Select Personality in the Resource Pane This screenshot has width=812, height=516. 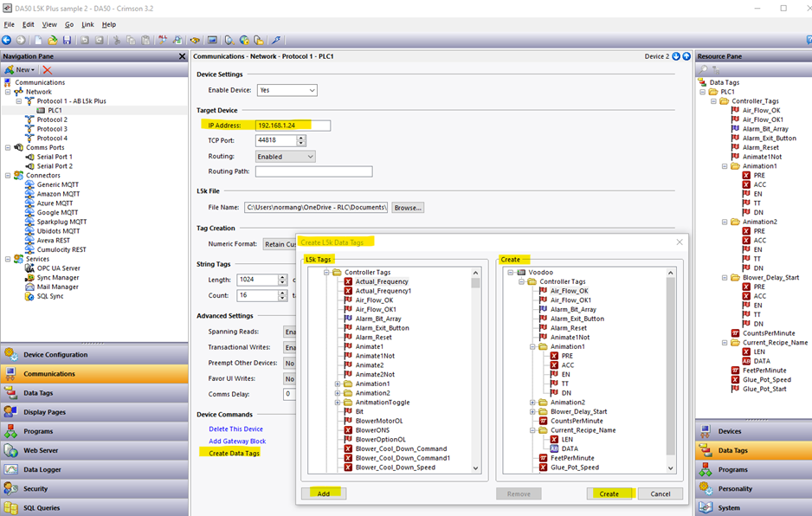pos(753,488)
